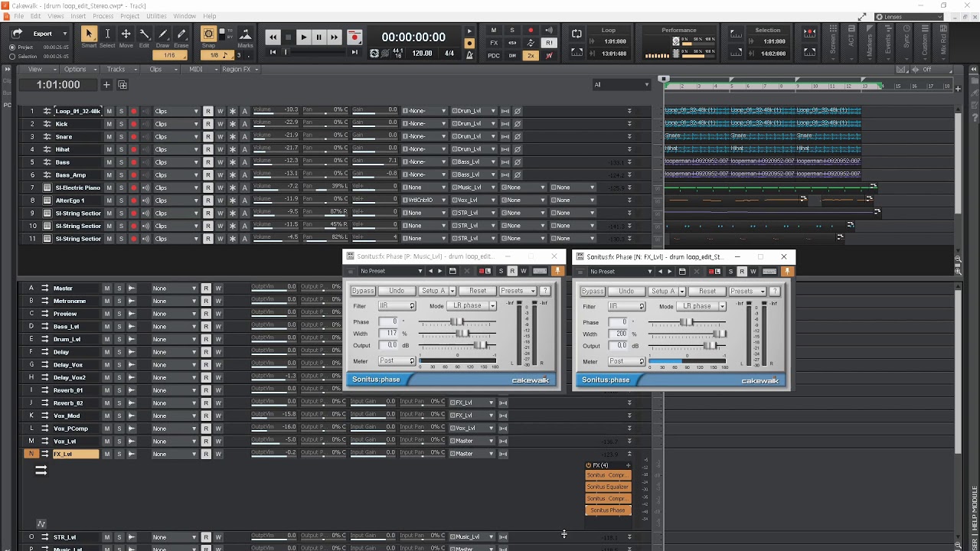Toggle read automation on Bass track
This screenshot has width=980, height=551.
(x=207, y=162)
